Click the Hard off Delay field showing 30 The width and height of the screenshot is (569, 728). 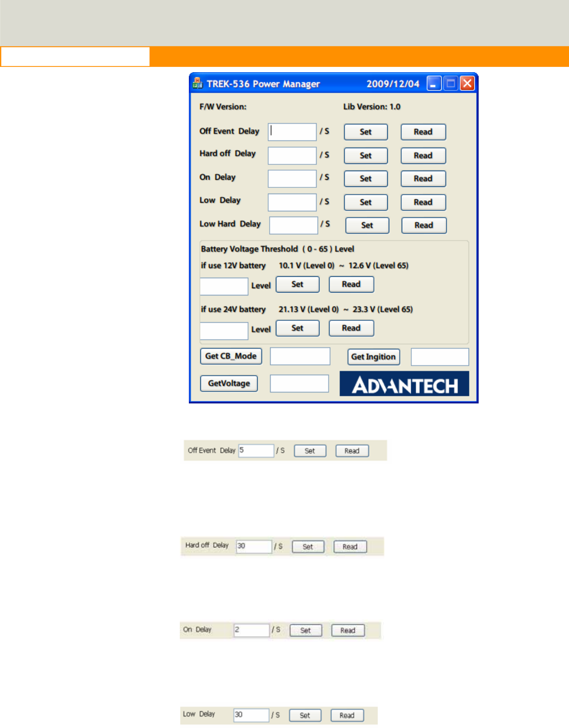tap(254, 546)
